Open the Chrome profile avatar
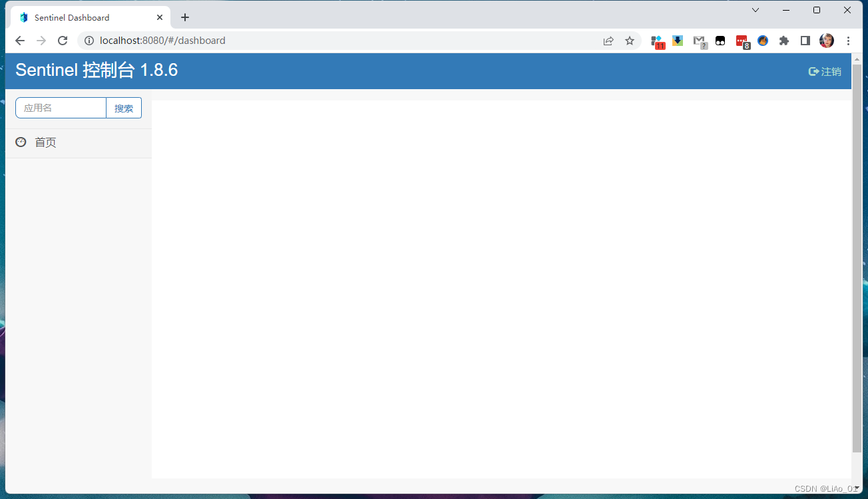The height and width of the screenshot is (499, 868). click(827, 41)
